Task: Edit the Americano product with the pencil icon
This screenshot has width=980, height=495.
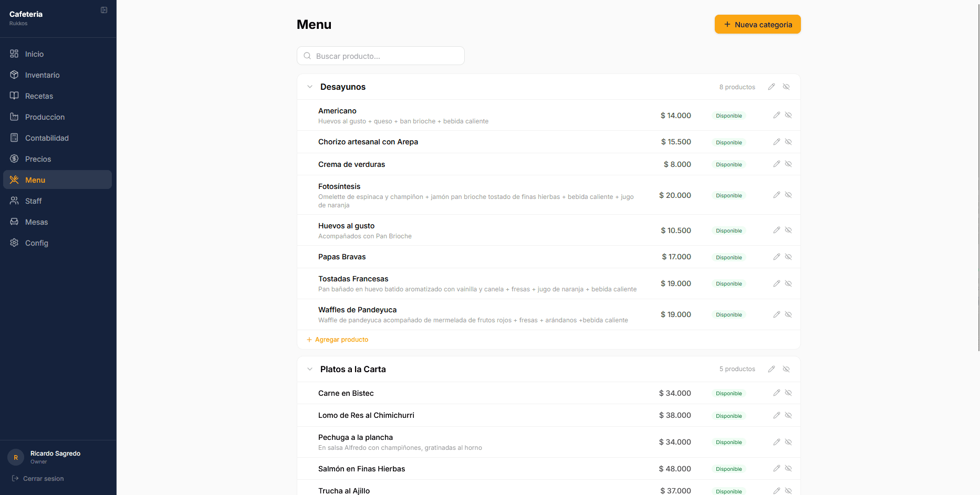Action: click(x=776, y=115)
